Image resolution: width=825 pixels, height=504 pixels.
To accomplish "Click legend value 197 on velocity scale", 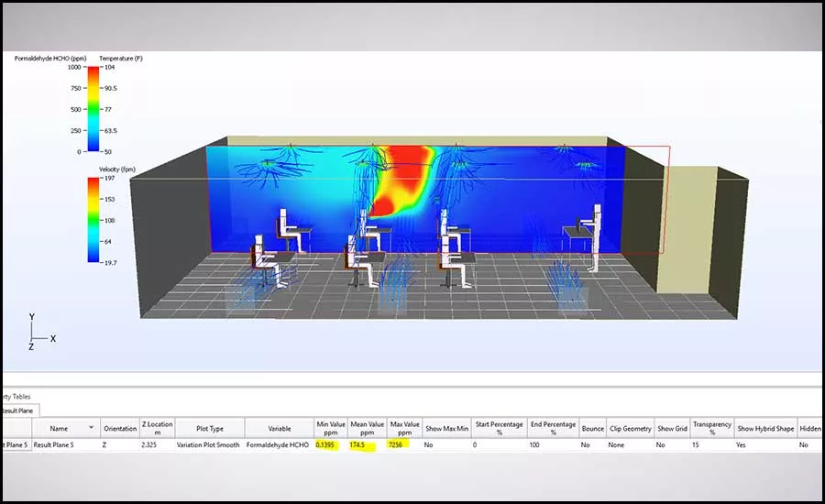I will pyautogui.click(x=109, y=178).
